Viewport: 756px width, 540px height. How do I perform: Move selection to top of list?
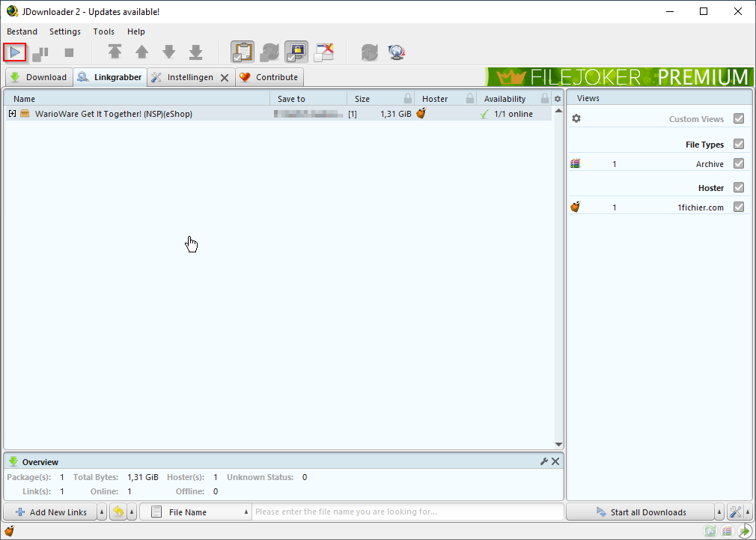[115, 52]
